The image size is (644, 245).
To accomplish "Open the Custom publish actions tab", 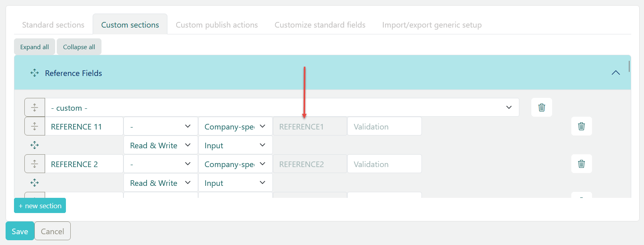I will 217,25.
